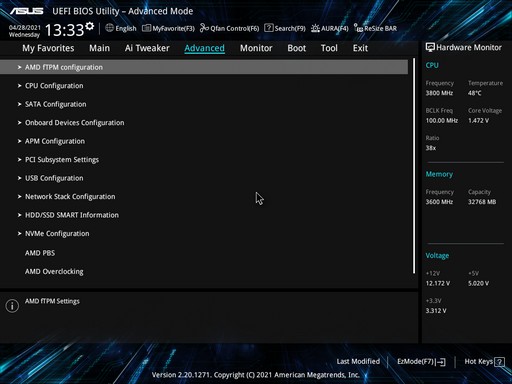Switch to the Boot tab
Image resolution: width=512 pixels, height=384 pixels.
pyautogui.click(x=297, y=48)
